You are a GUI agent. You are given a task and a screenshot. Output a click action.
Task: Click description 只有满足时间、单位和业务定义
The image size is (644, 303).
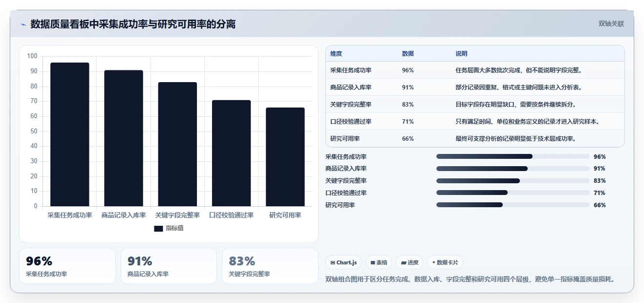point(527,122)
